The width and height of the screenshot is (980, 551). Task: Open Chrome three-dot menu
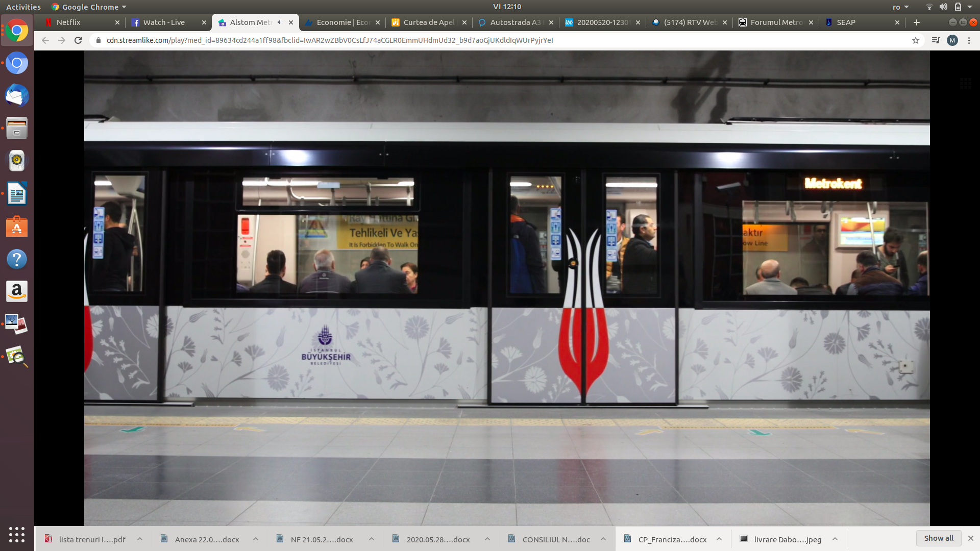[x=969, y=40]
